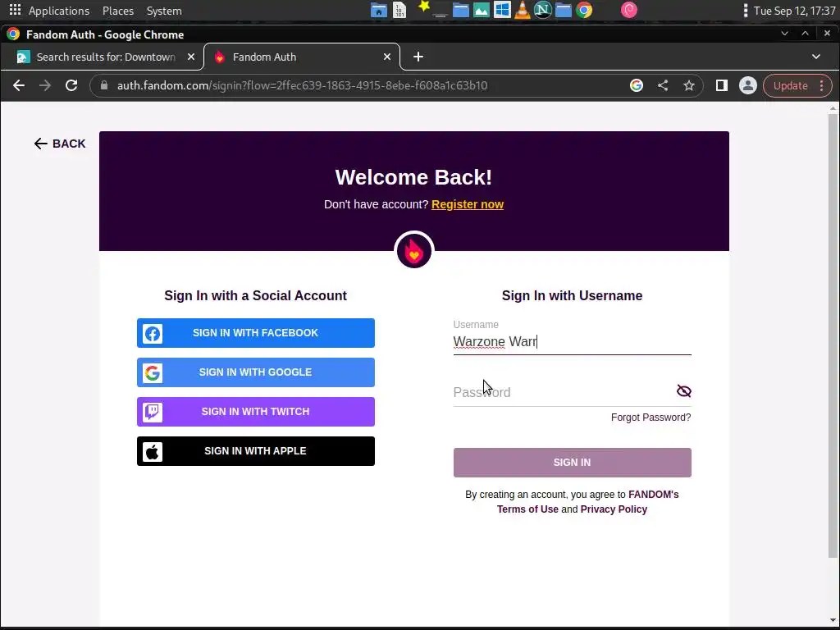Open Chrome three-dot menu
The image size is (840, 630).
[822, 85]
